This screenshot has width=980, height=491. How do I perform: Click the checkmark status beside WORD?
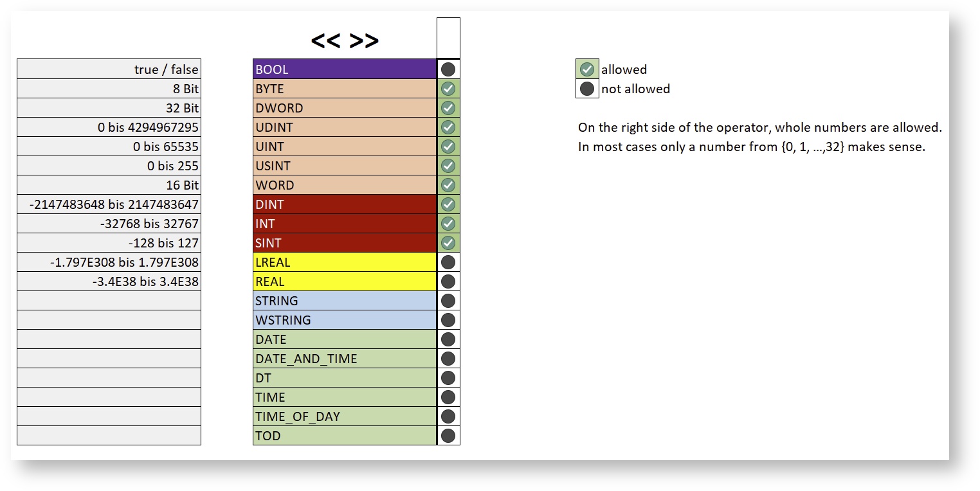click(448, 185)
